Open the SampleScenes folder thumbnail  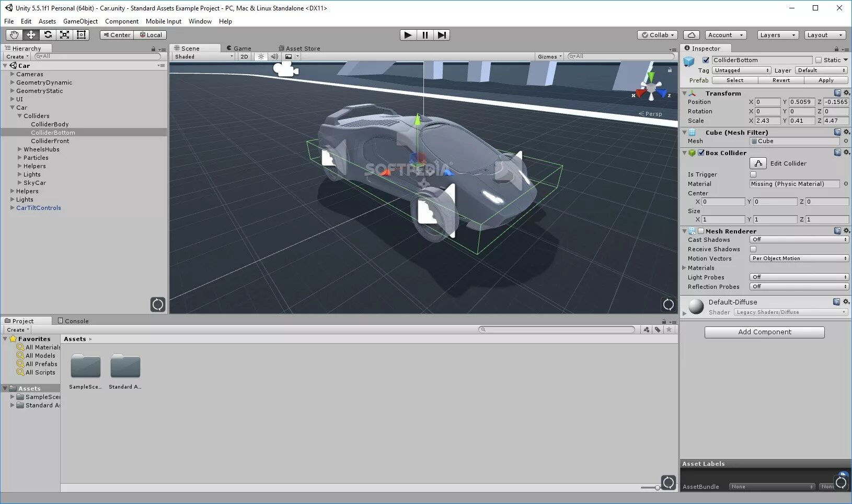pos(86,366)
